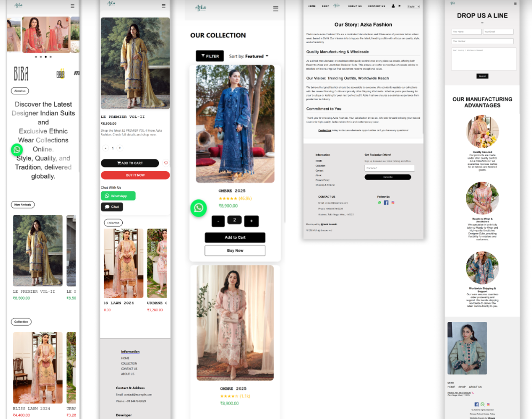Viewport: 532px width, 419px height.
Task: Click the Instagram icon under Follow Us
Action: 393,203
